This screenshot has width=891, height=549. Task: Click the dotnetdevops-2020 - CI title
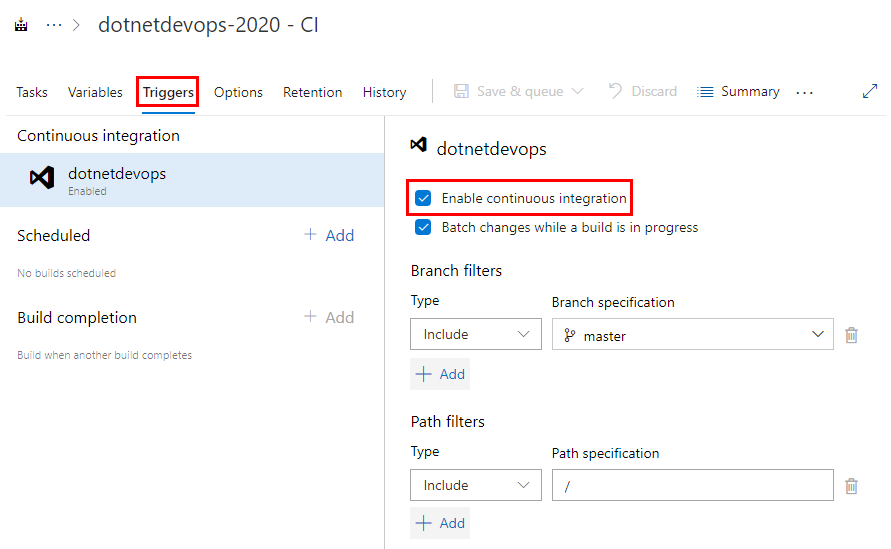[x=208, y=25]
